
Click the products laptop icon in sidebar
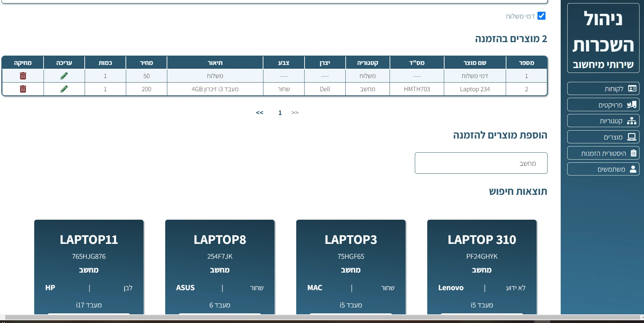pos(632,137)
